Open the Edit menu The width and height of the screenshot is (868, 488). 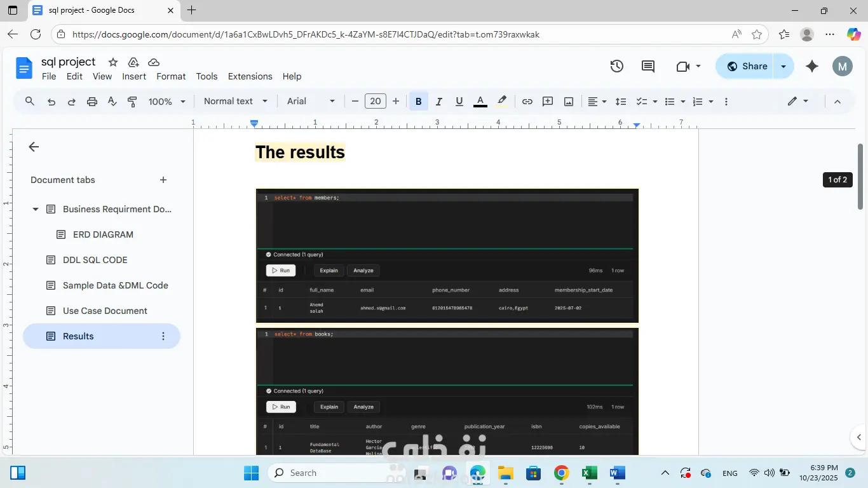point(74,76)
